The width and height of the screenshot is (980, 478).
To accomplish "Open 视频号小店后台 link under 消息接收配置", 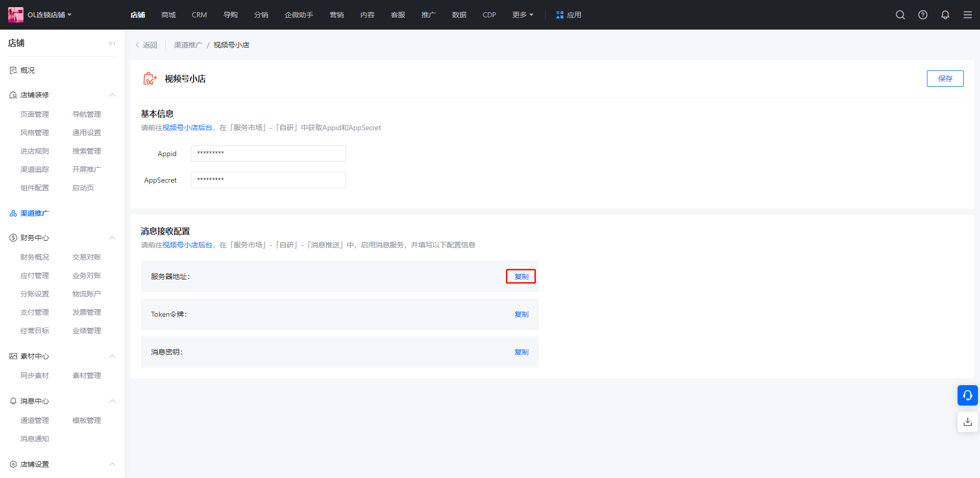I will pyautogui.click(x=187, y=245).
